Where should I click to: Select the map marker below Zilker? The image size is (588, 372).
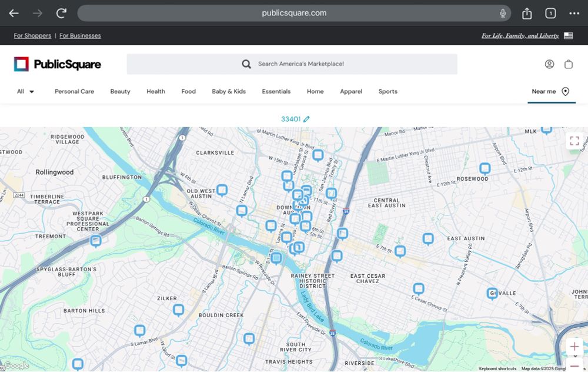[x=179, y=310]
